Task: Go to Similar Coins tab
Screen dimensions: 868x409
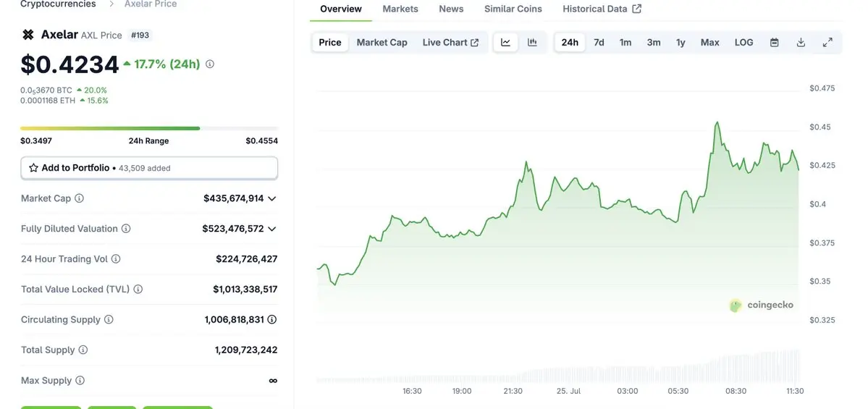Action: tap(513, 9)
